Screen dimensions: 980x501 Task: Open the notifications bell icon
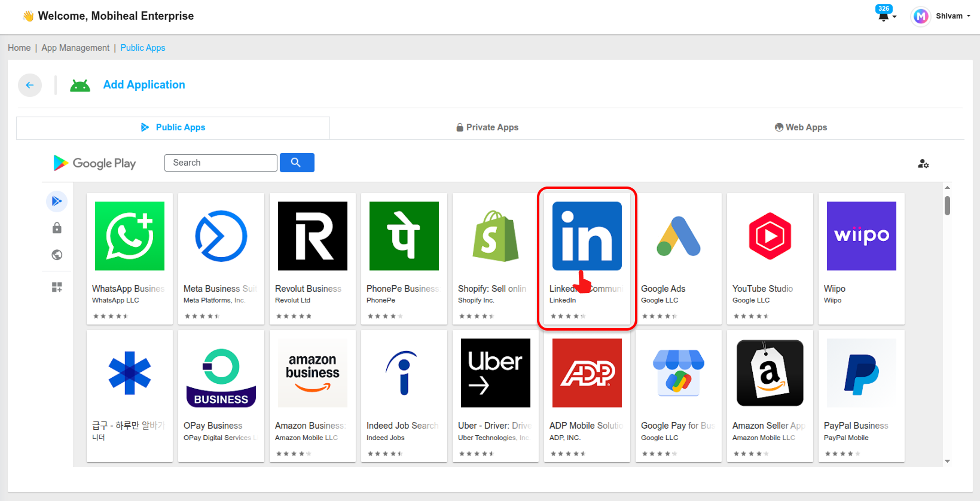coord(883,16)
